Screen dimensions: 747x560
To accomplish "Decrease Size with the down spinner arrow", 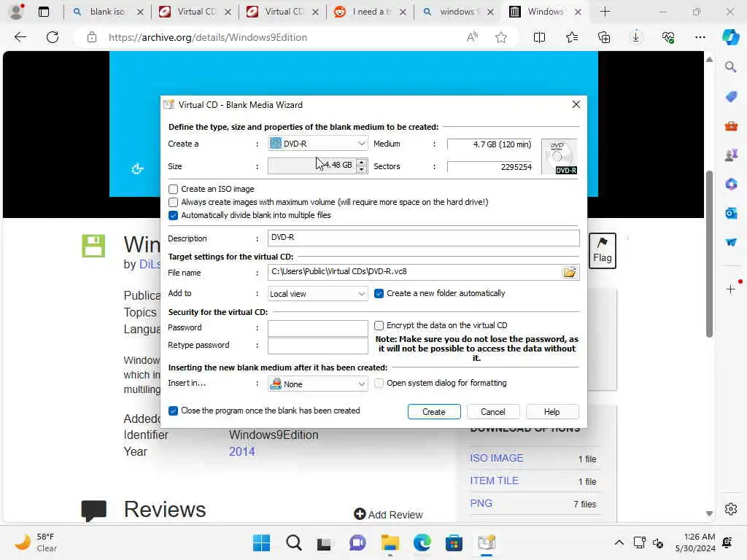I will (x=362, y=169).
